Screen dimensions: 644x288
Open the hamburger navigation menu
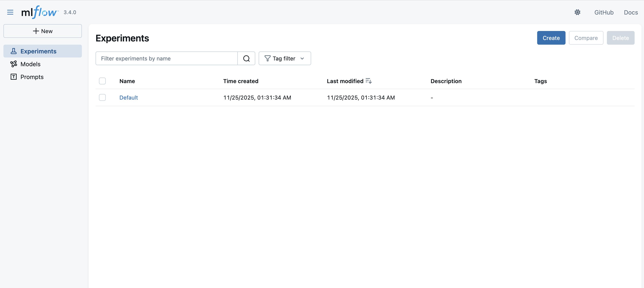coord(10,12)
